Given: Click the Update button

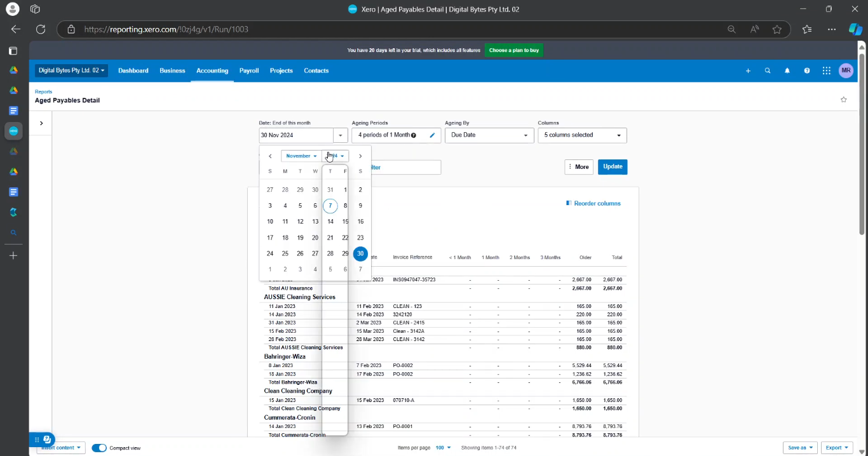Looking at the screenshot, I should [x=613, y=167].
